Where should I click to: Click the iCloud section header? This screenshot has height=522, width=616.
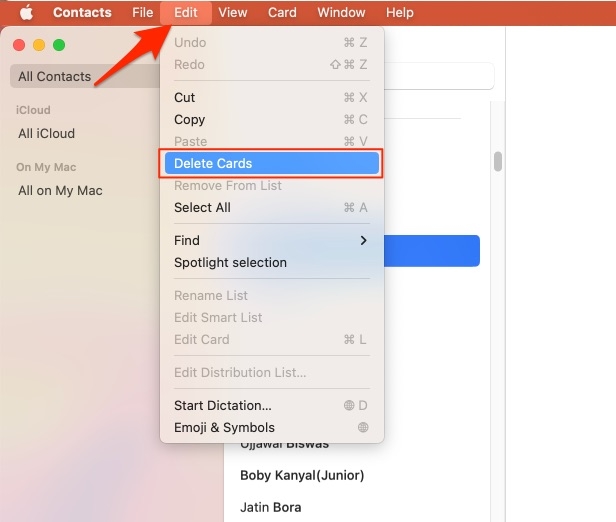[33, 110]
